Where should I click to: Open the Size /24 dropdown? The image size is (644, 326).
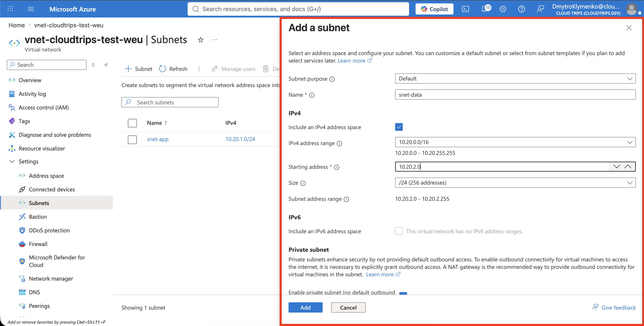tap(515, 183)
